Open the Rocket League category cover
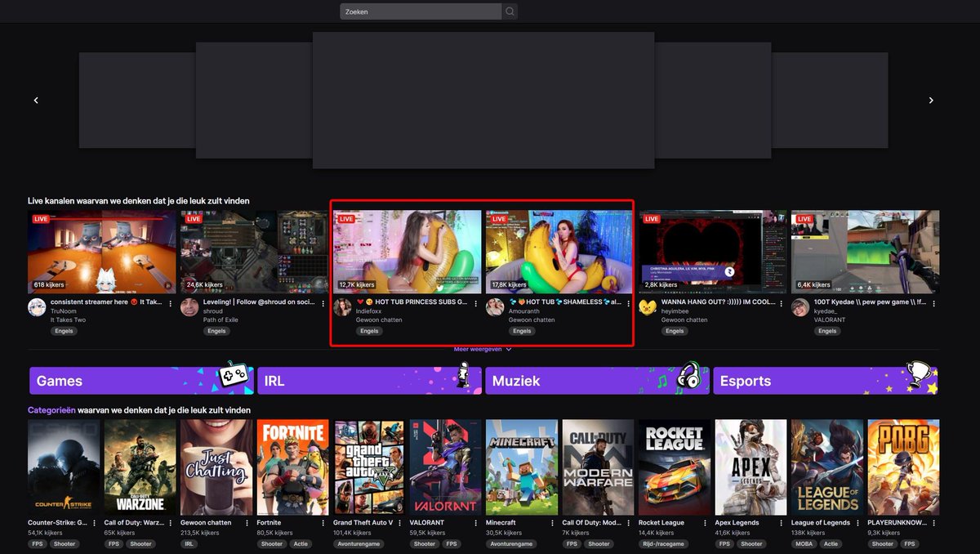 pos(675,467)
